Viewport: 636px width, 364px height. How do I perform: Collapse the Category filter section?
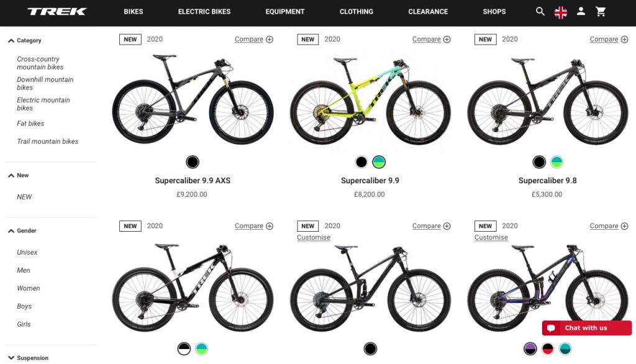point(11,41)
